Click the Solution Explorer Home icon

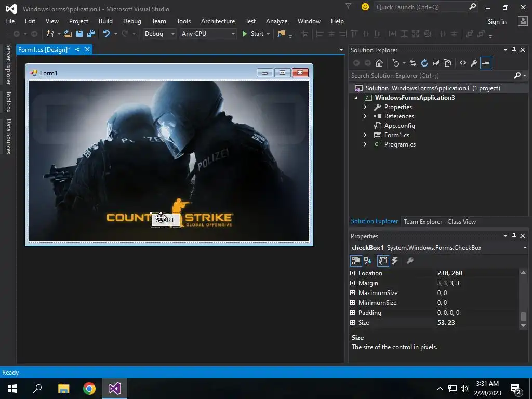coord(379,63)
